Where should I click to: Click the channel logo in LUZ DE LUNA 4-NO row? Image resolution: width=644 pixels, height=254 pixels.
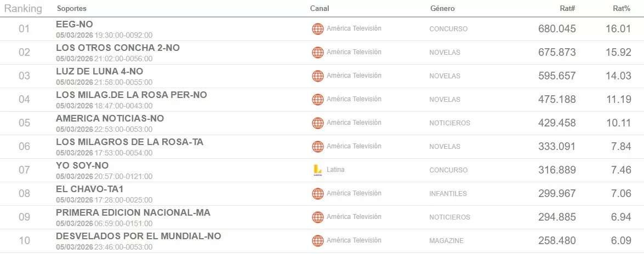click(317, 76)
